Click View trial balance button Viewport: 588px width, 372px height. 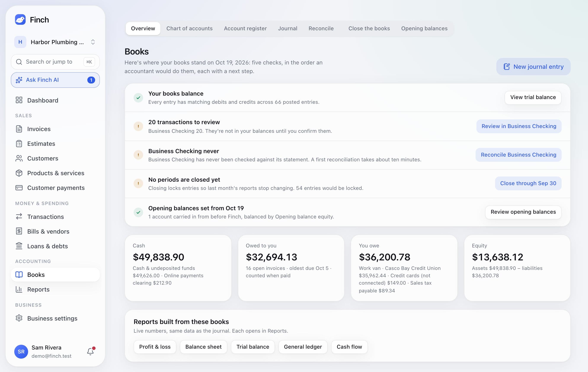click(x=533, y=98)
